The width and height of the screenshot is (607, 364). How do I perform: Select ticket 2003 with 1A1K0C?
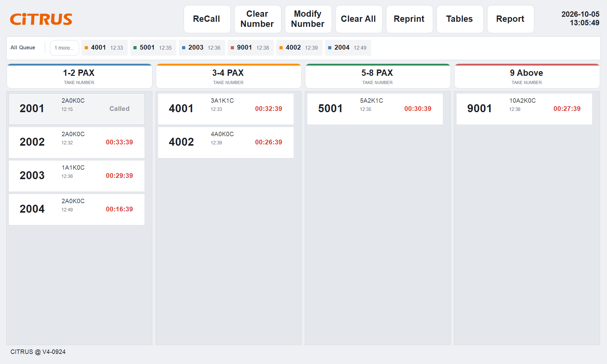point(77,176)
